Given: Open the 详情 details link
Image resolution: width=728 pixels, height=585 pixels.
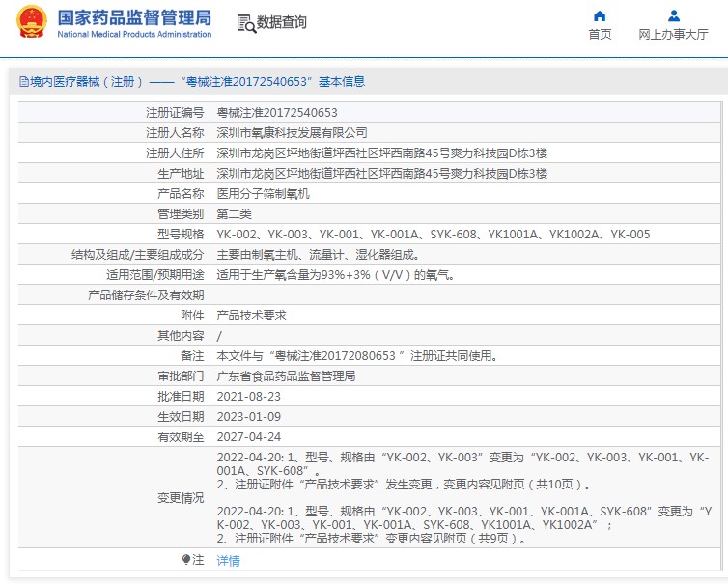Looking at the screenshot, I should 229,561.
